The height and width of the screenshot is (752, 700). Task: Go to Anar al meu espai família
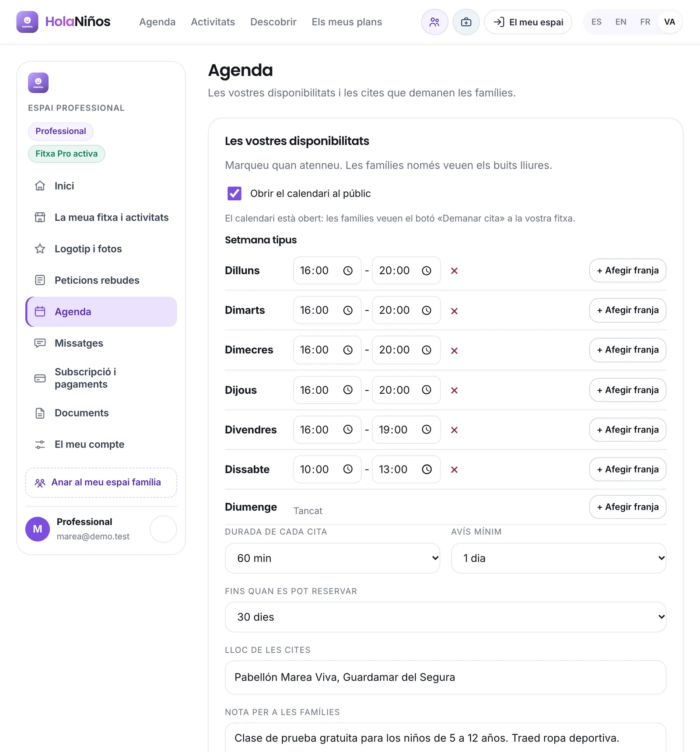[101, 483]
